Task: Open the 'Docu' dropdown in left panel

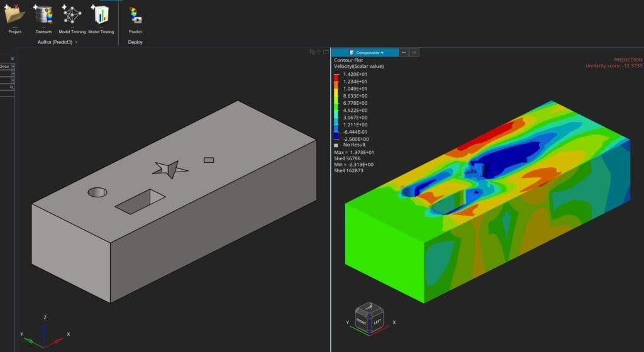Action: [13, 67]
